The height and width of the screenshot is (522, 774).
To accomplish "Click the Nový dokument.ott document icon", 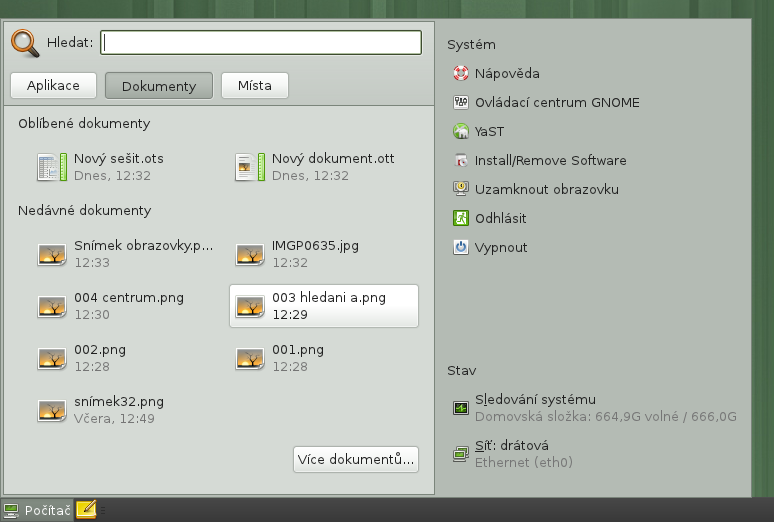I will point(250,167).
